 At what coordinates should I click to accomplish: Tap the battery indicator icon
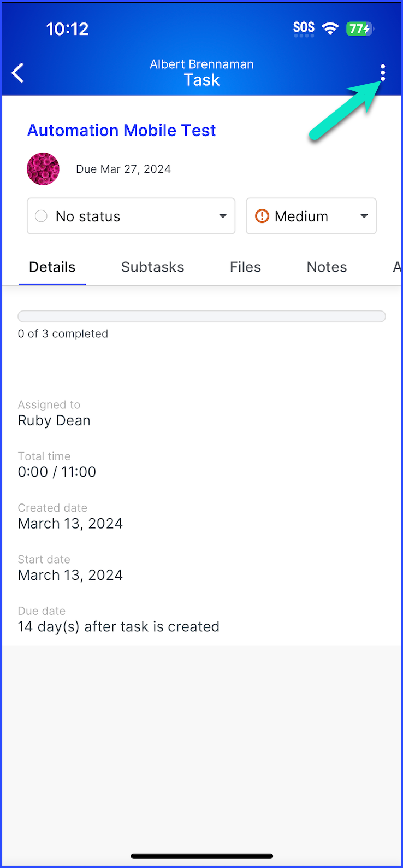pos(359,28)
